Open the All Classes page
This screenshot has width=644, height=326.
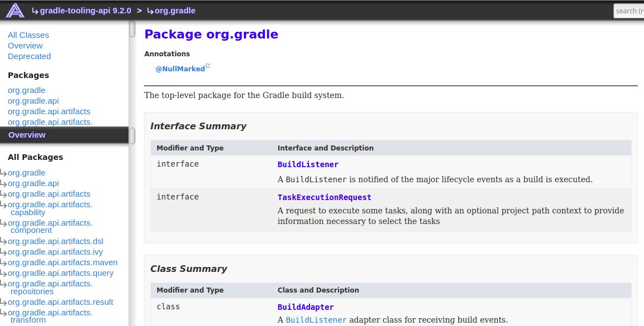28,35
